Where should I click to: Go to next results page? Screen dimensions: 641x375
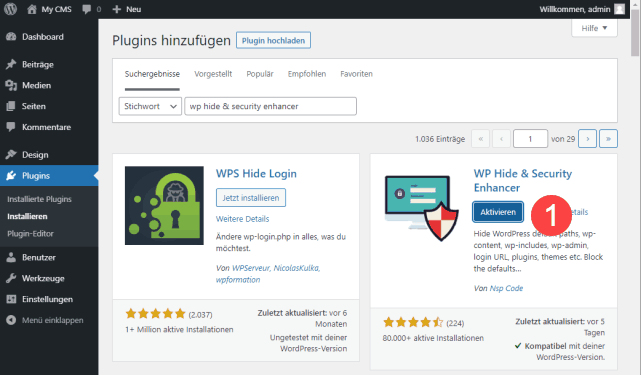pos(587,139)
